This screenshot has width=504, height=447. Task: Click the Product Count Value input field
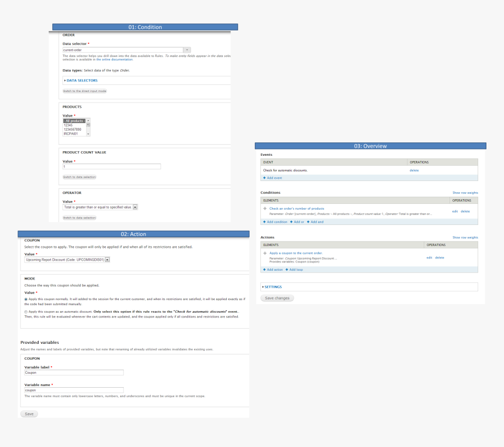[111, 167]
